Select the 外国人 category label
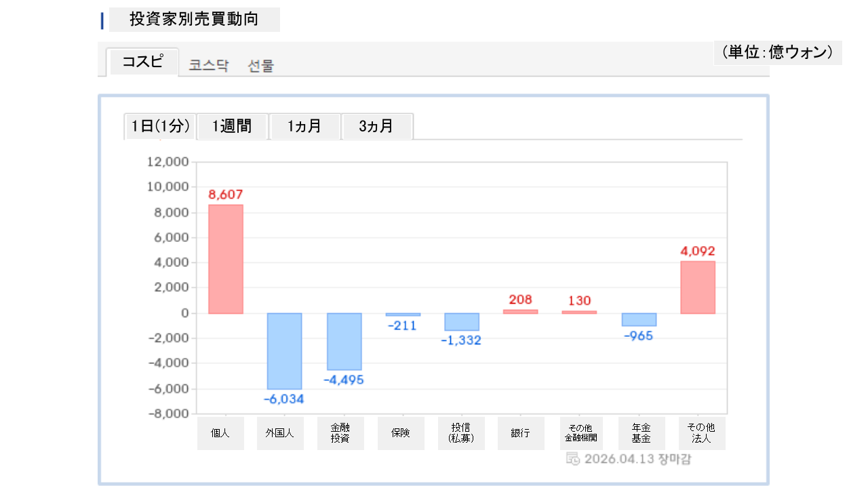 tap(280, 433)
